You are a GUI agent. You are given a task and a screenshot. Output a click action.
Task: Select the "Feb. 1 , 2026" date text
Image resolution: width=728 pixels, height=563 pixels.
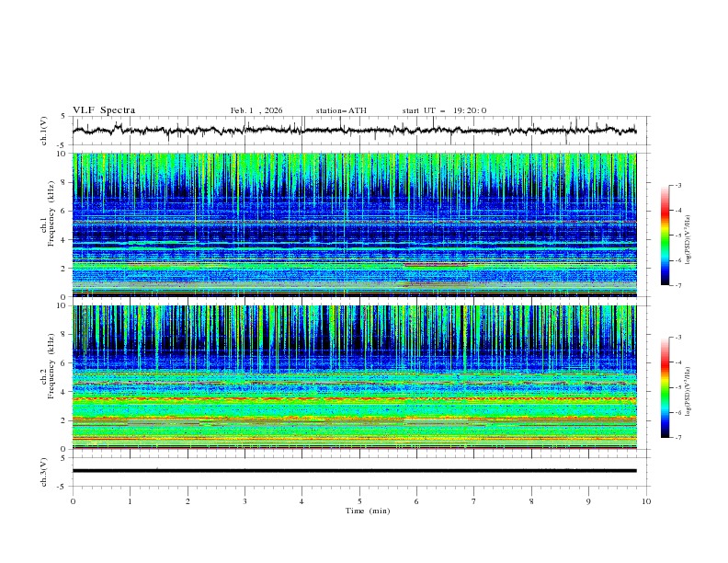256,110
